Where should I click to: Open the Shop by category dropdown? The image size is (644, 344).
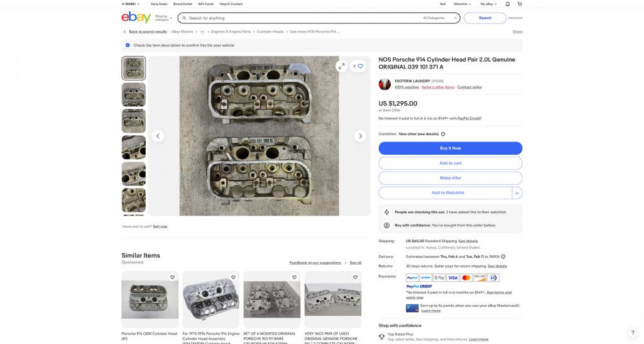point(163,18)
